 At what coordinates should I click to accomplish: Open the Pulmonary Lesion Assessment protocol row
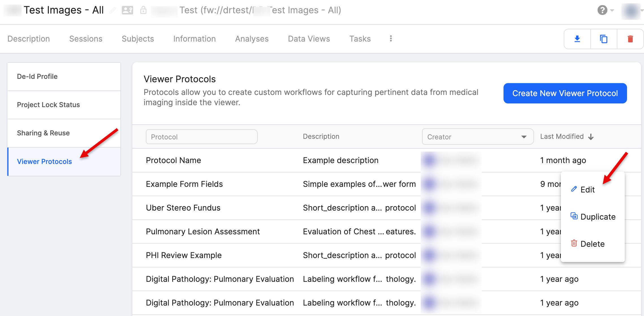(203, 231)
